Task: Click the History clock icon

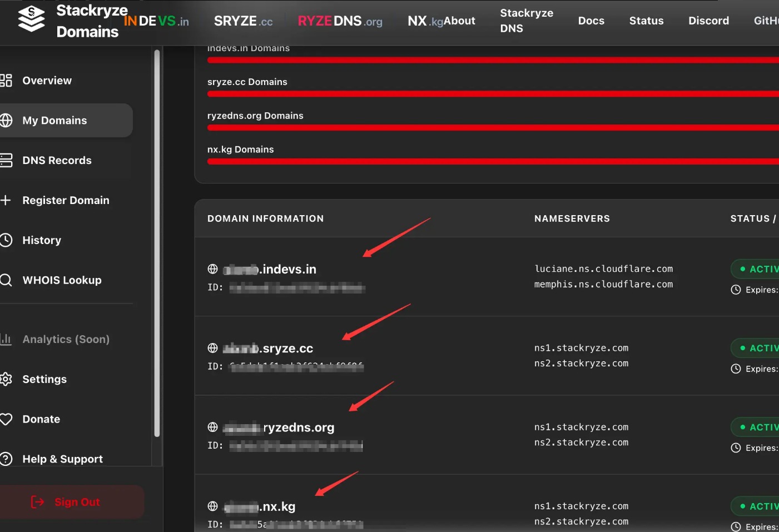Action: [x=6, y=240]
